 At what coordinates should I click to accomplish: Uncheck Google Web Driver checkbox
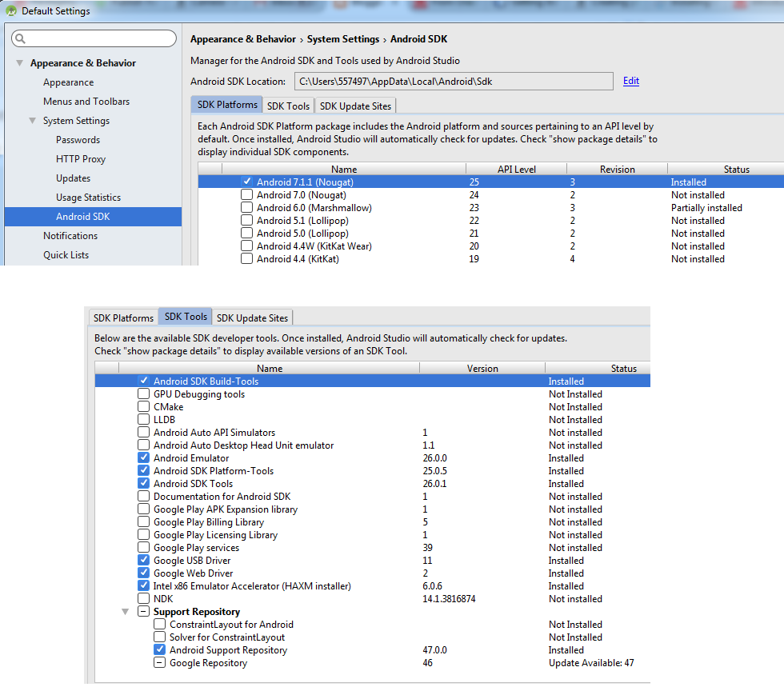pyautogui.click(x=143, y=573)
